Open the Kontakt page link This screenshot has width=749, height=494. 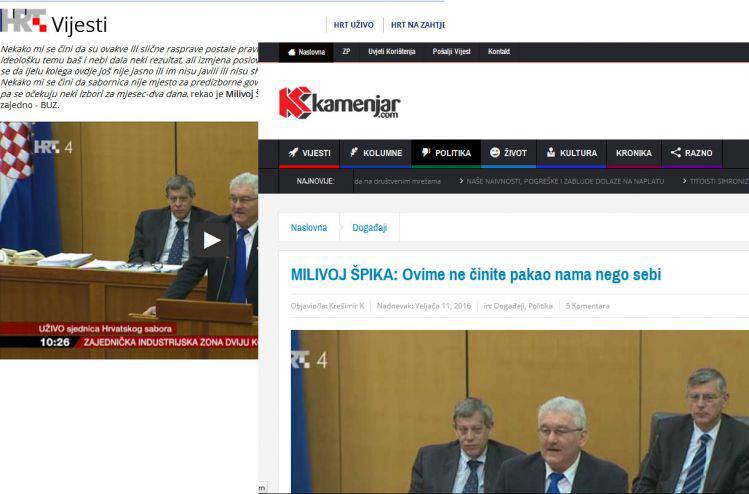[x=499, y=52]
